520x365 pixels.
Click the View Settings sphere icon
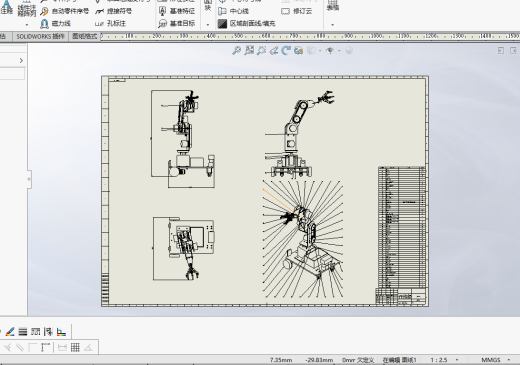349,51
